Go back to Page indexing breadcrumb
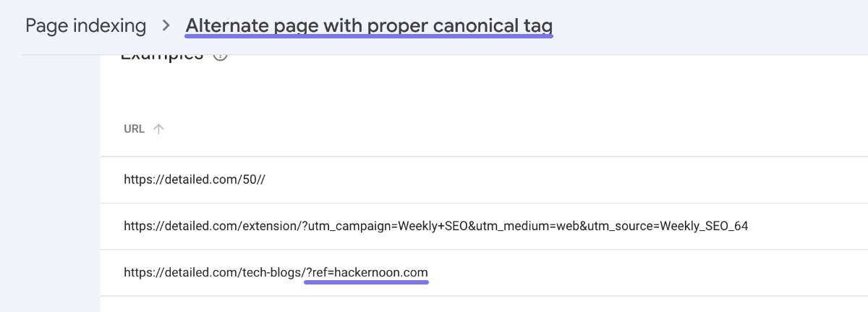This screenshot has height=312, width=868. tap(86, 26)
